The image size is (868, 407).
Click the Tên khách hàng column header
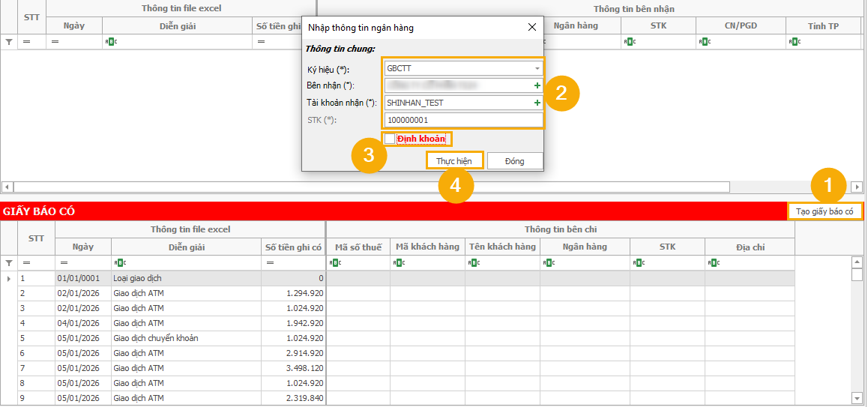pyautogui.click(x=502, y=247)
